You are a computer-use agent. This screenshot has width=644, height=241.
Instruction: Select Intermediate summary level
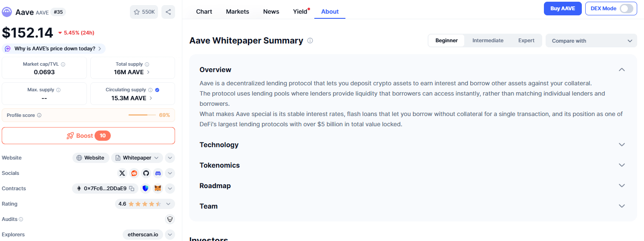click(488, 41)
